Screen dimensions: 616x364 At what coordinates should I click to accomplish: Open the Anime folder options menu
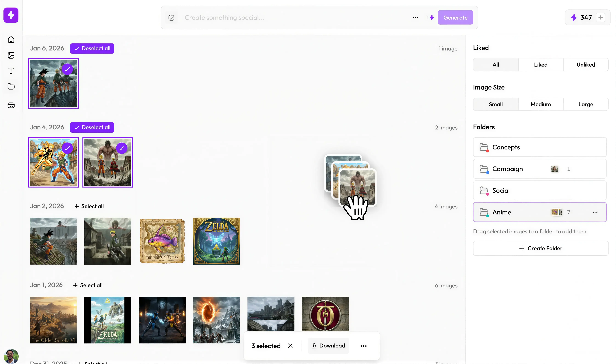click(595, 212)
